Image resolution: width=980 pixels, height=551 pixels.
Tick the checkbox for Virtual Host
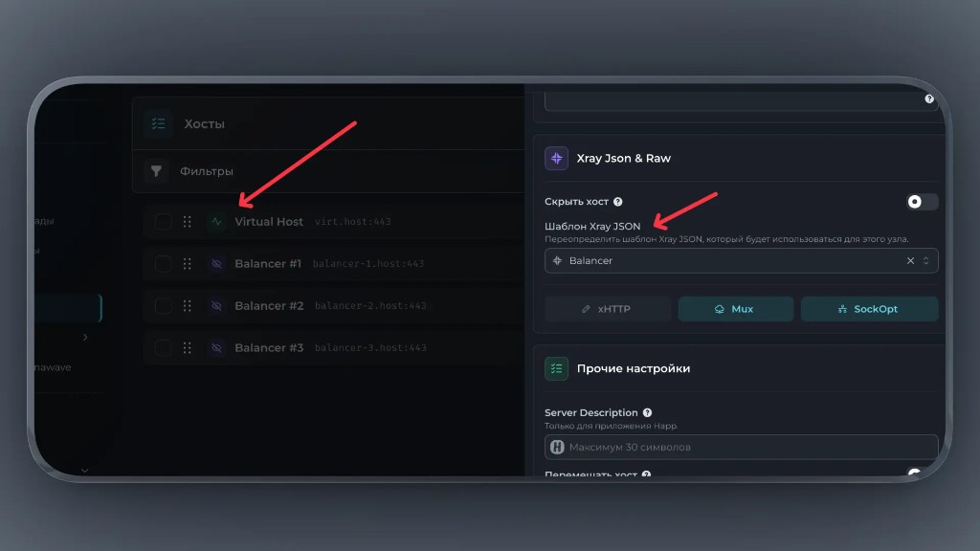pyautogui.click(x=164, y=222)
